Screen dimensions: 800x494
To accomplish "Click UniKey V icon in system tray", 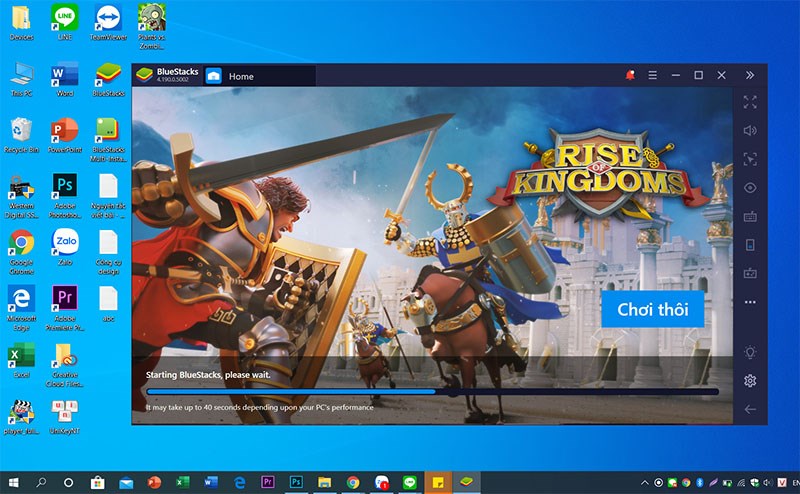I will tap(782, 482).
